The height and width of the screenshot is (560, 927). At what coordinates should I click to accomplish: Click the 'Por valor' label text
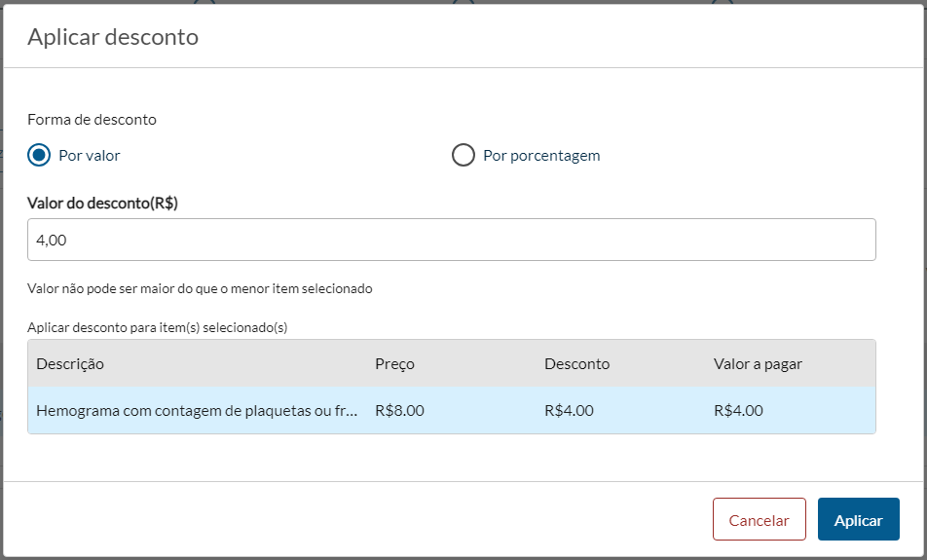click(90, 156)
